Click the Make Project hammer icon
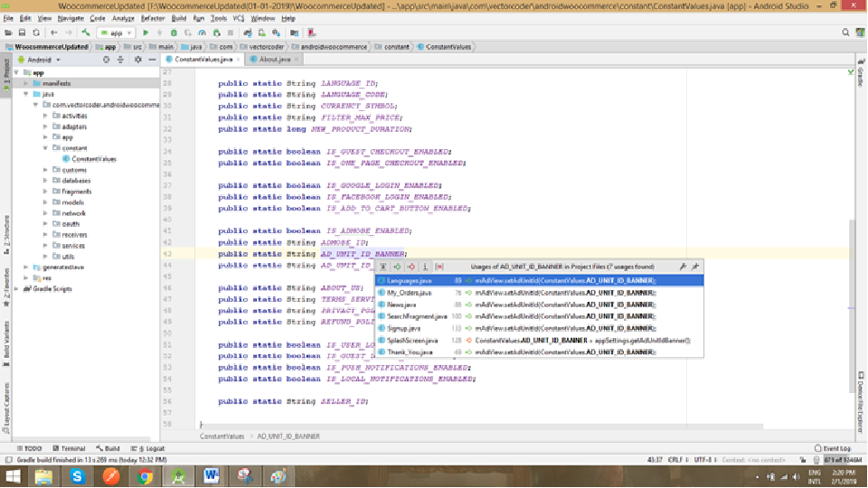This screenshot has height=488, width=868. tap(86, 33)
